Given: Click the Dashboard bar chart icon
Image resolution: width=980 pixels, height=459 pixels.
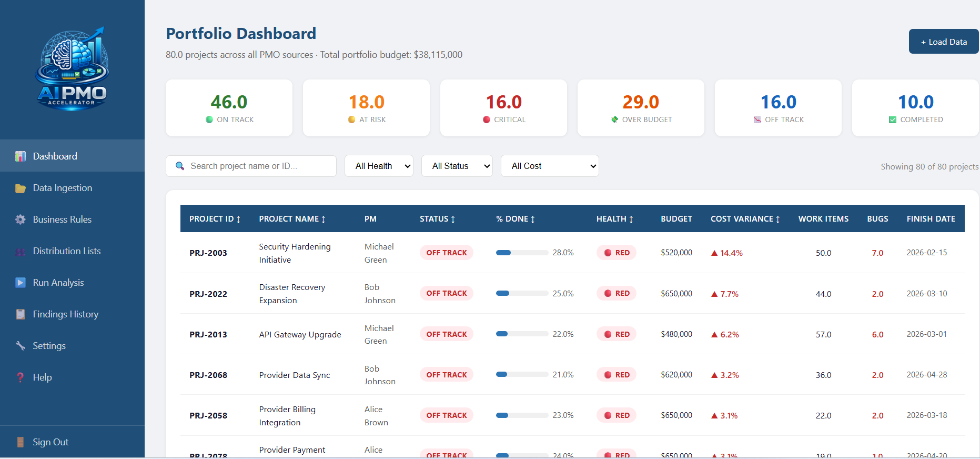Looking at the screenshot, I should pos(21,156).
